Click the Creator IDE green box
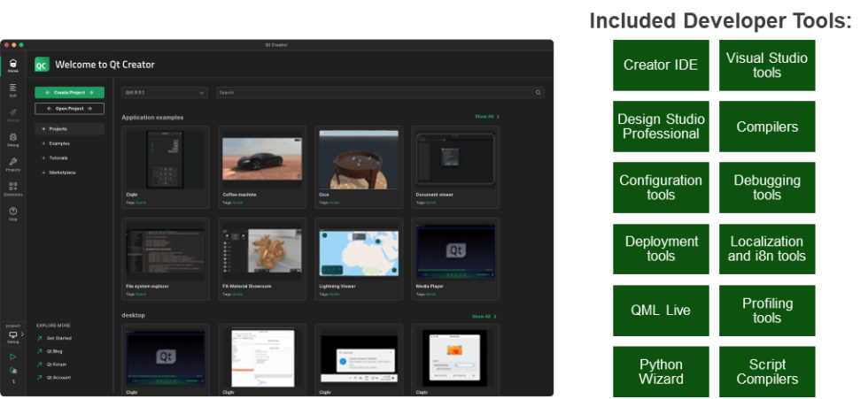Viewport: 868px width, 399px height. [x=661, y=65]
